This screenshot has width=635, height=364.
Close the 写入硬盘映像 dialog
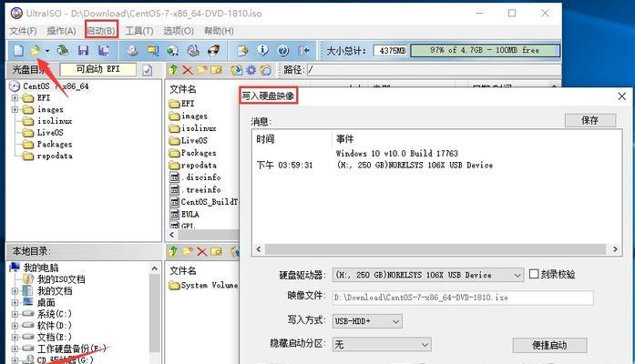[622, 96]
